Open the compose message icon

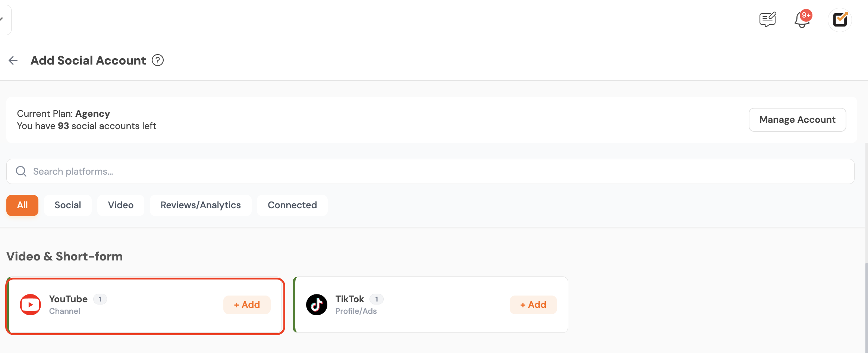[767, 19]
